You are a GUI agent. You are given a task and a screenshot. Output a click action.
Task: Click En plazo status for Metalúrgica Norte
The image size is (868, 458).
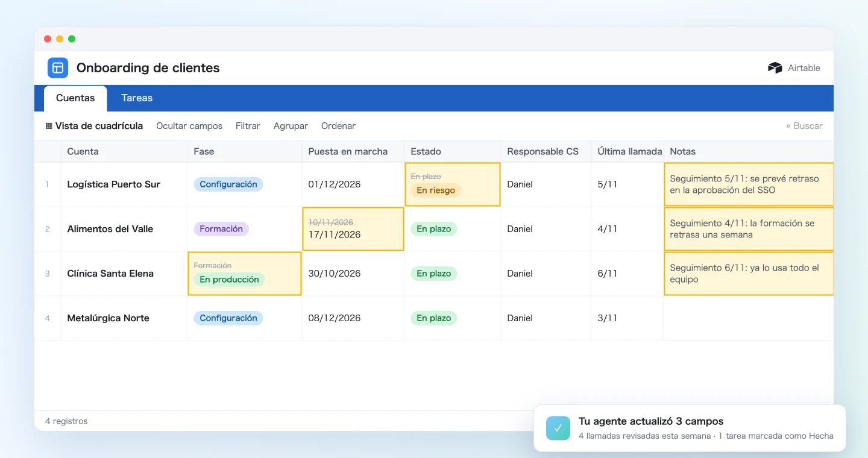pyautogui.click(x=434, y=318)
